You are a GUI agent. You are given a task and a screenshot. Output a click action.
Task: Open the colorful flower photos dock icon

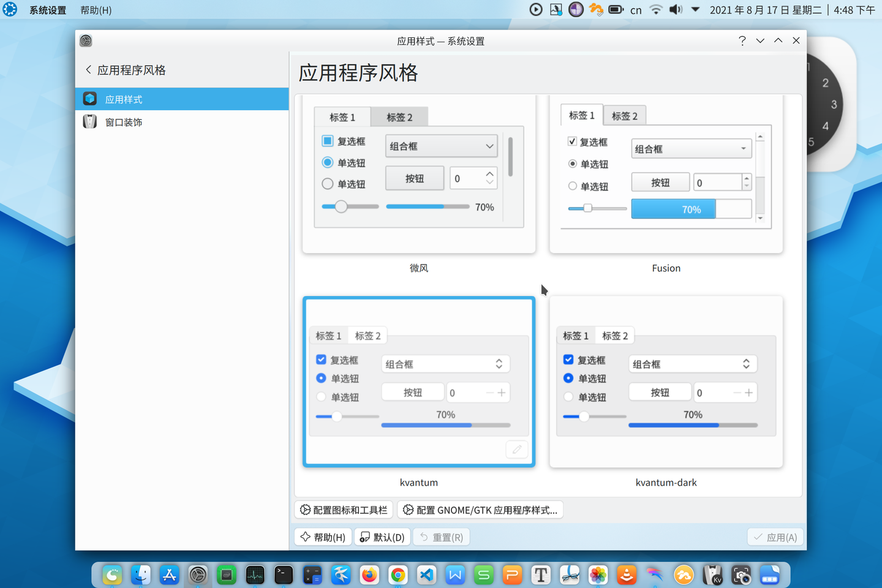(x=598, y=575)
